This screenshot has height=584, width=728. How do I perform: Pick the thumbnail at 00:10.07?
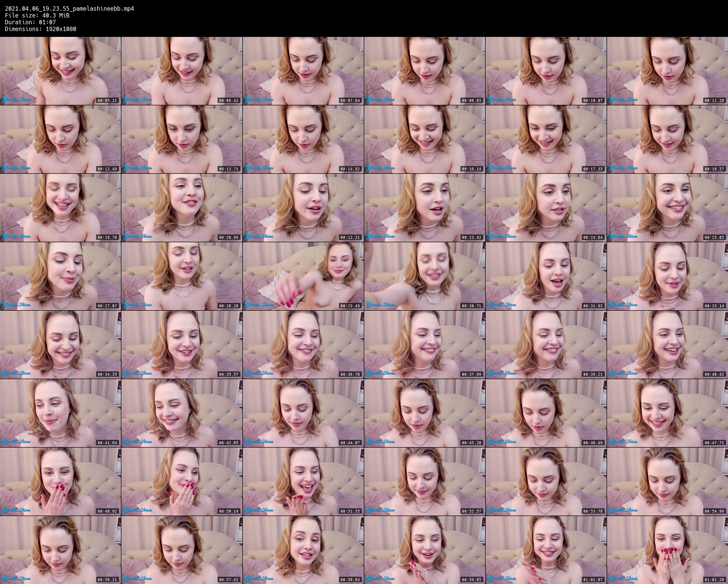coord(546,71)
